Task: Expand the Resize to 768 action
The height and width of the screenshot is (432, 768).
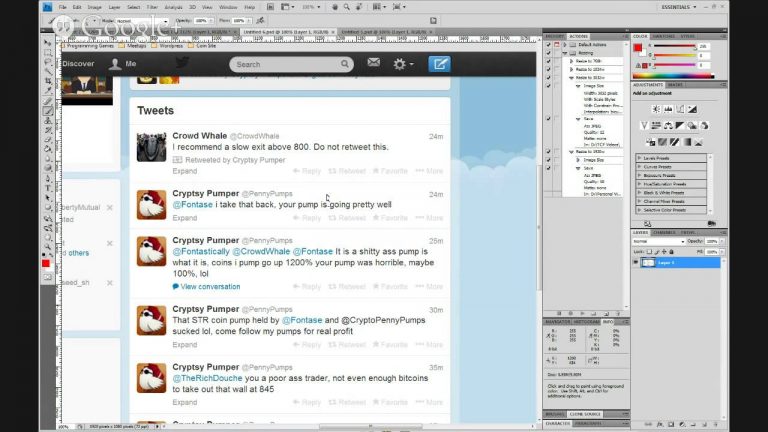Action: pyautogui.click(x=571, y=61)
